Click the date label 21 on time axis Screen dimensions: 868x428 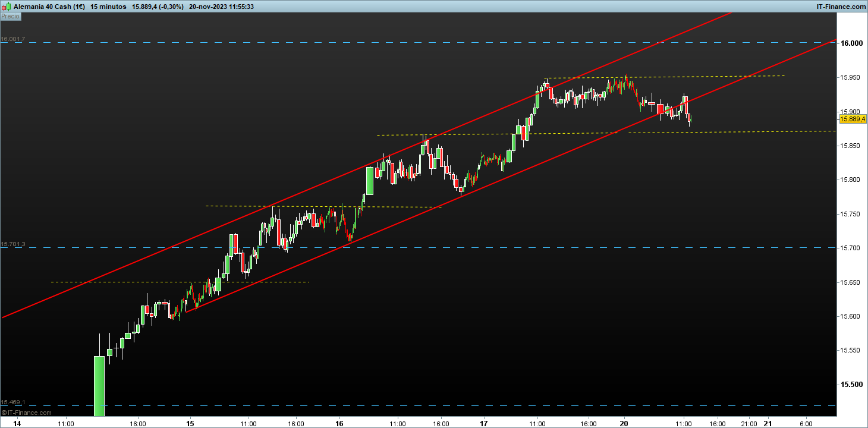768,424
